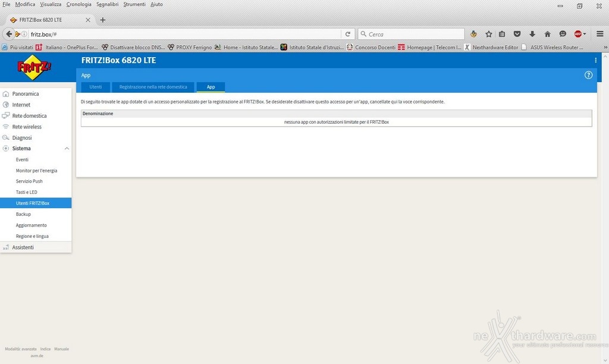Open the Segnalibri menu
The width and height of the screenshot is (609, 364).
[x=108, y=4]
